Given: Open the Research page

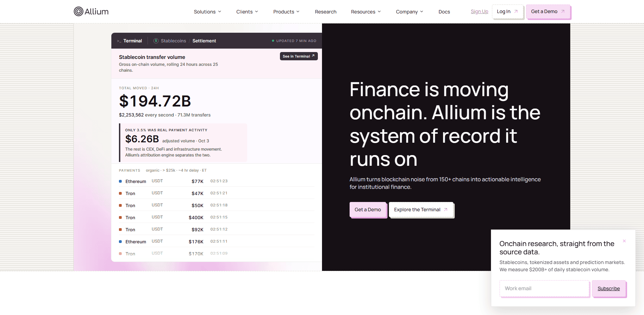Looking at the screenshot, I should tap(325, 12).
